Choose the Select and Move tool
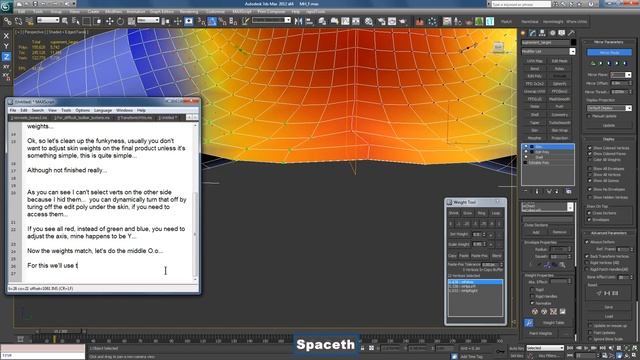 click(109, 21)
